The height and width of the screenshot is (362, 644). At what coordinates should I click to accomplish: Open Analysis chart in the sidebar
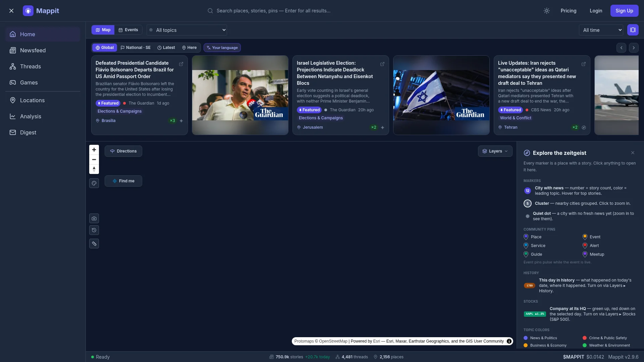43,116
